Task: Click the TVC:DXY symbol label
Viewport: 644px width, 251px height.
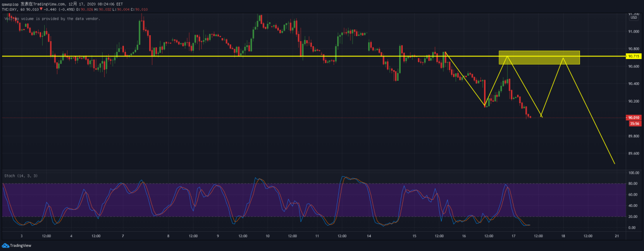Action: (11, 9)
